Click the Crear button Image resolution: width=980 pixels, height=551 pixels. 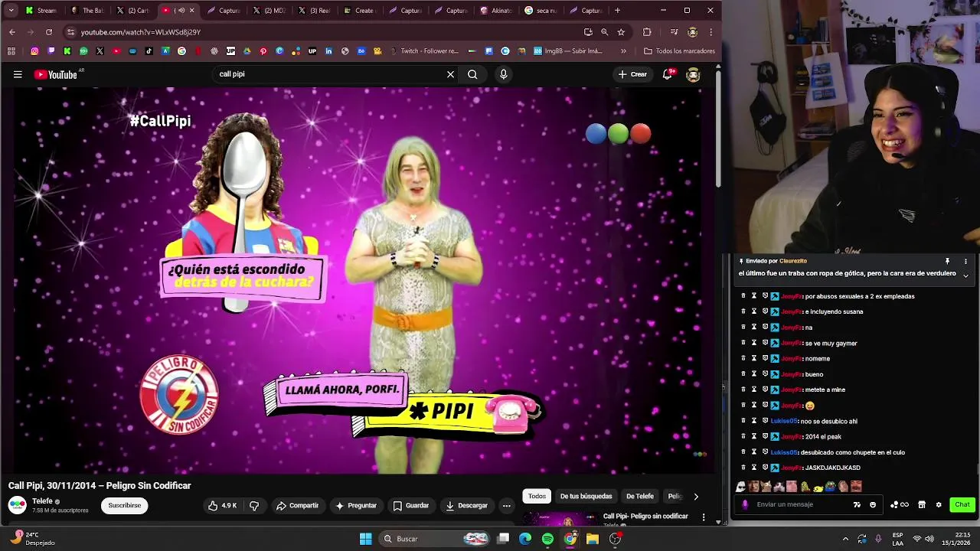coord(632,74)
